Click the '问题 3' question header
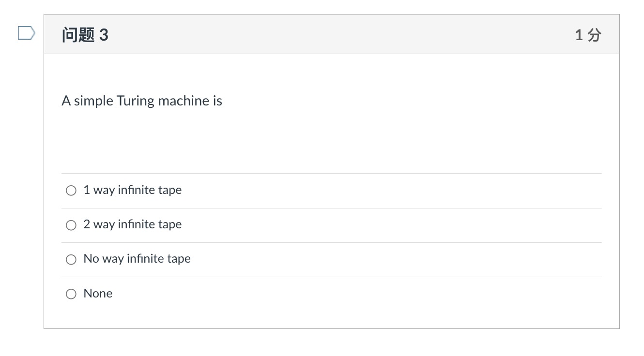Viewport: 644px width, 356px height. coord(84,34)
